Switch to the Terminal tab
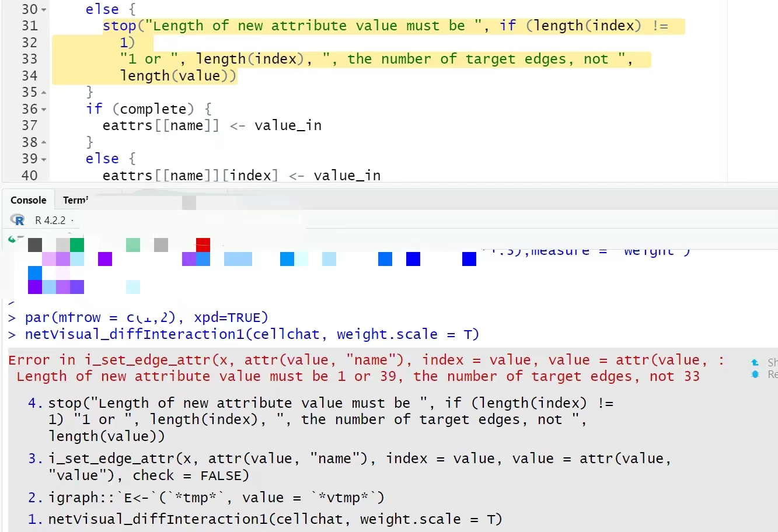Image resolution: width=778 pixels, height=532 pixels. click(74, 199)
